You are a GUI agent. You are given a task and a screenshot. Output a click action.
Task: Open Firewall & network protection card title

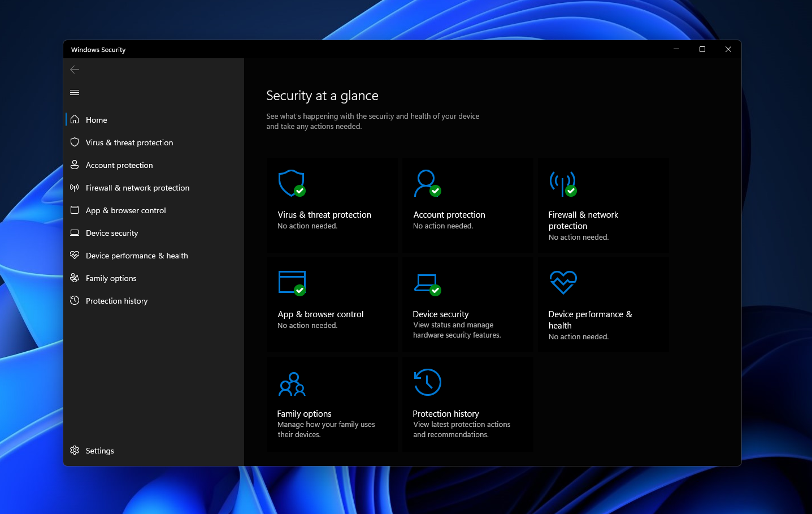(583, 221)
